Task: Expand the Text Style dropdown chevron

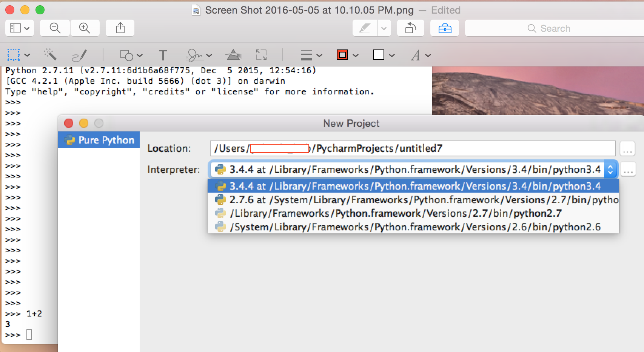Action: pos(428,56)
